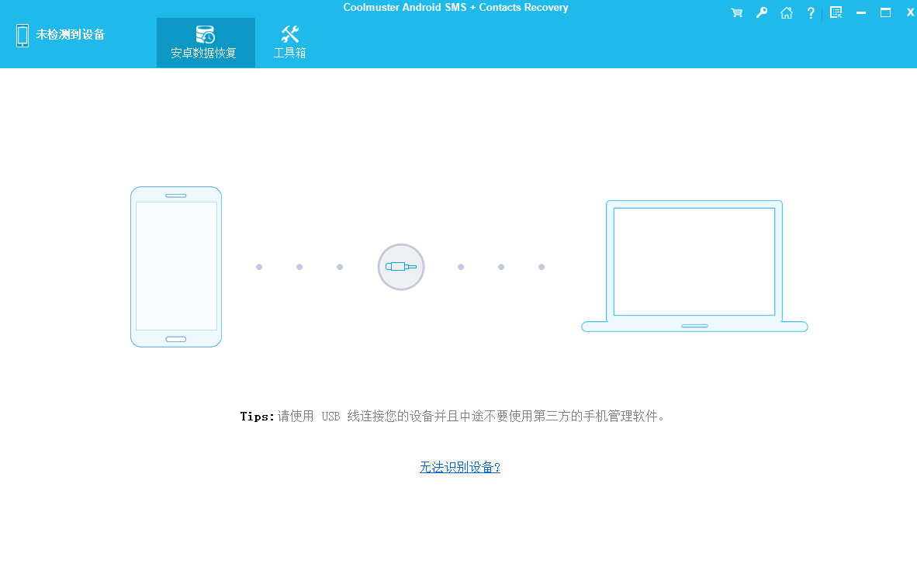
Task: Open the feedback note icon
Action: point(836,13)
